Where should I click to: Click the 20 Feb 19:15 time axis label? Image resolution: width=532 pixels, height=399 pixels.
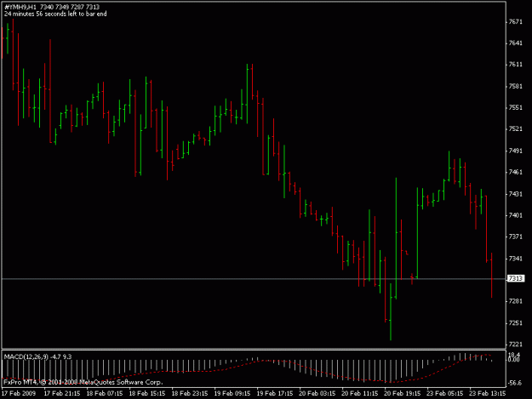(x=402, y=393)
